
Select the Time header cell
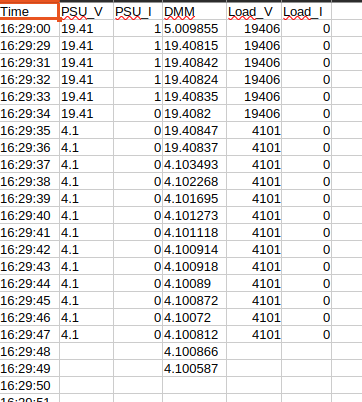coord(30,12)
